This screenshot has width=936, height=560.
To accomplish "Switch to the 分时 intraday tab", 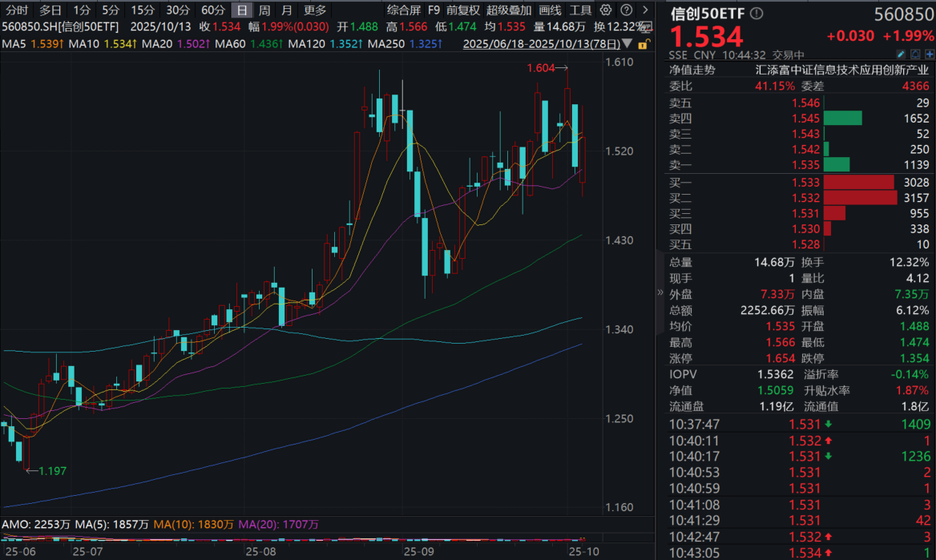I will tap(16, 10).
